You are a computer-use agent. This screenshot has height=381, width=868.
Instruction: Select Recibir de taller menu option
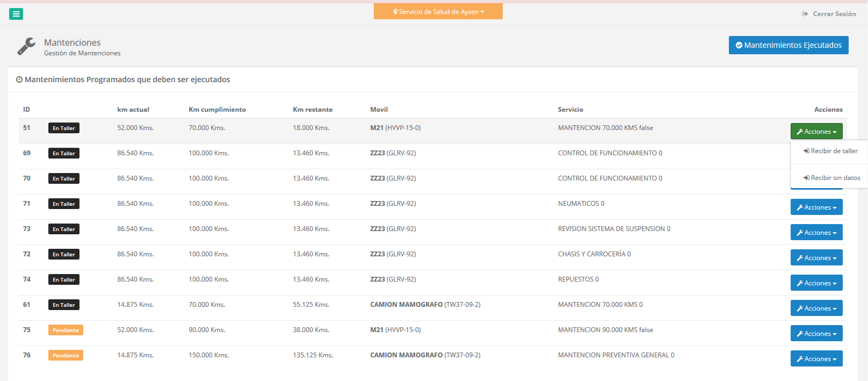830,151
